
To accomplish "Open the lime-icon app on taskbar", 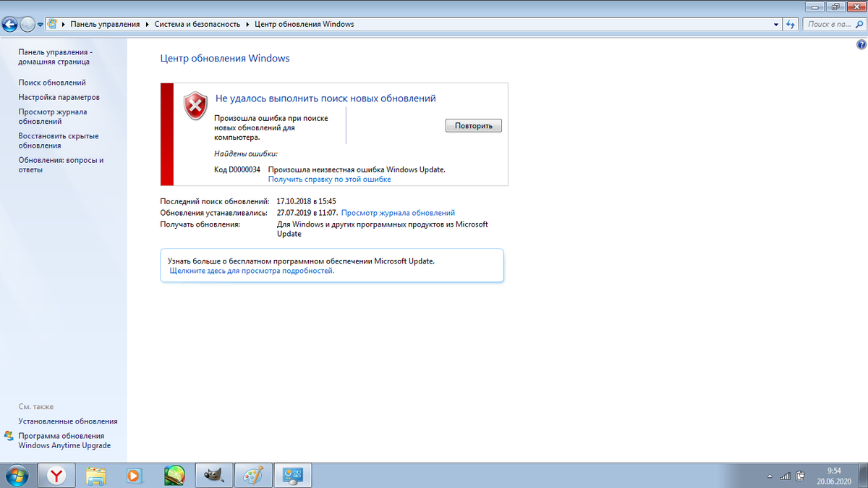I will pos(174,476).
